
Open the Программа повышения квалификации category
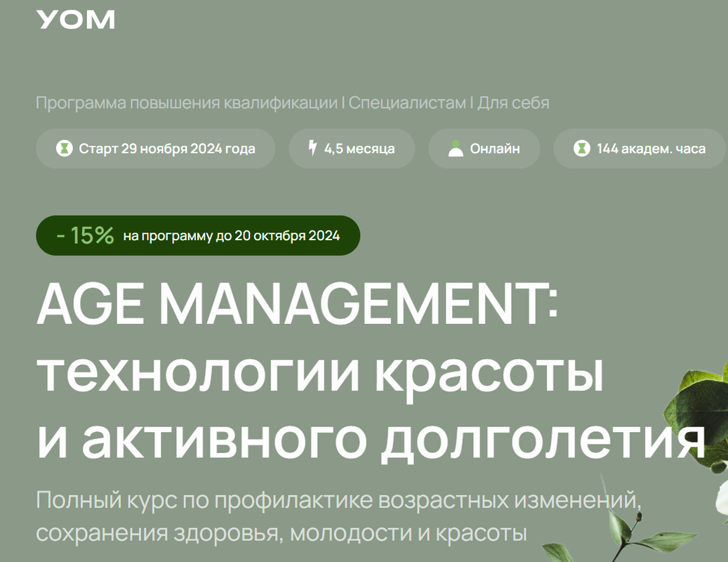point(186,103)
